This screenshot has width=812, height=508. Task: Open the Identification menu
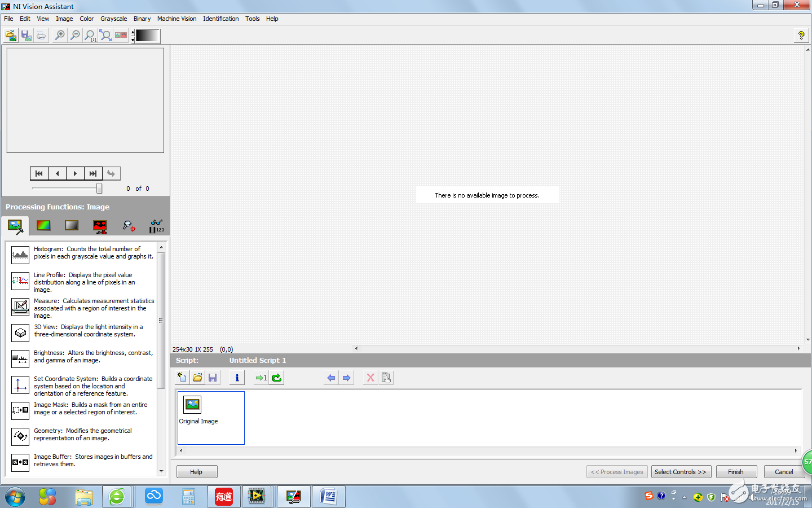point(221,19)
